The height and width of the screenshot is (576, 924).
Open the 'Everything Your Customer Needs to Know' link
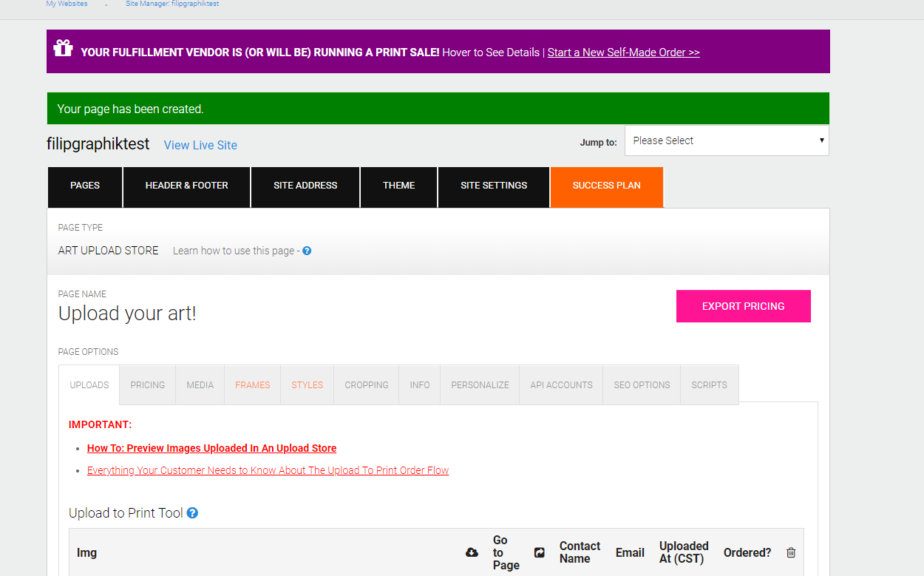point(268,470)
